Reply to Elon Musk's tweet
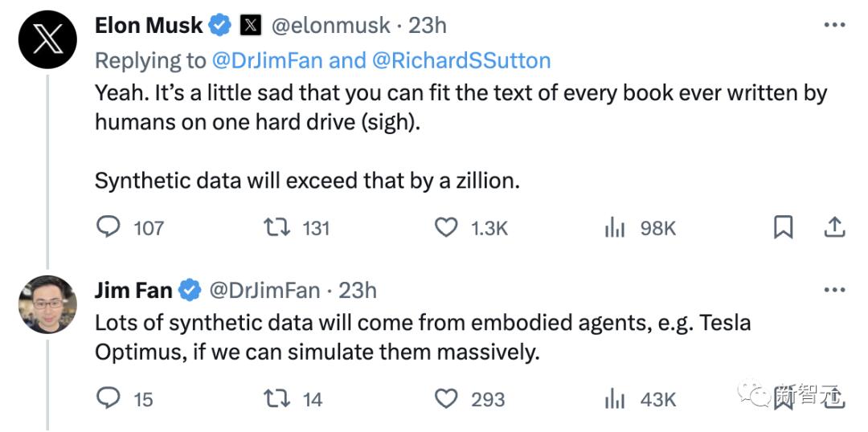 (108, 228)
